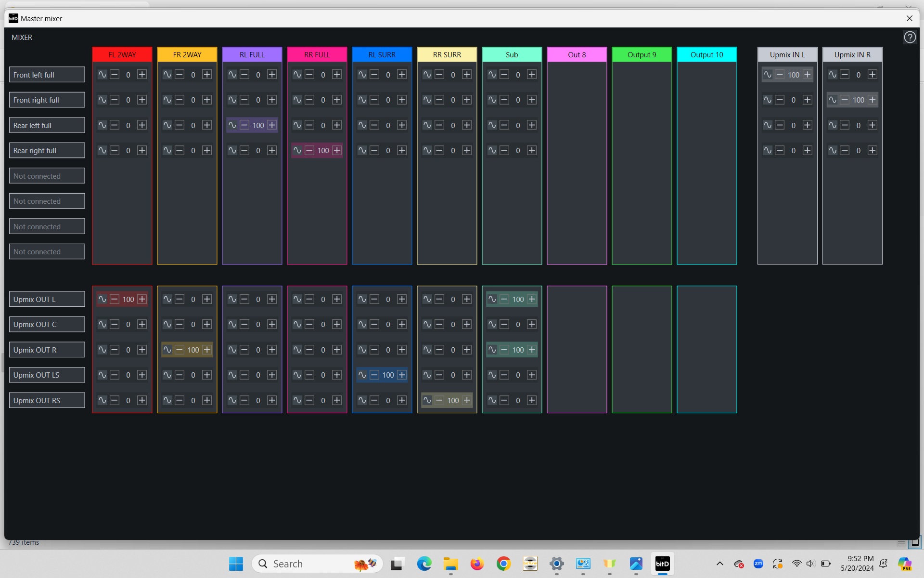924x578 pixels.
Task: Select the Upmix IN L column header
Action: tap(787, 54)
